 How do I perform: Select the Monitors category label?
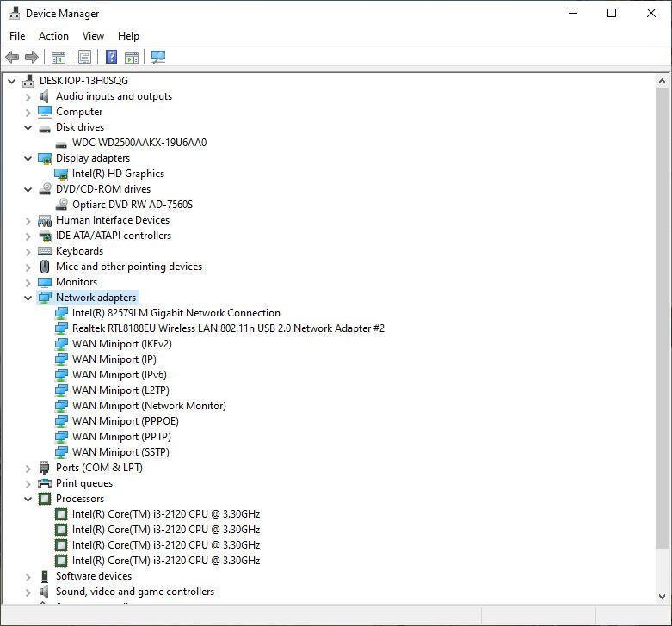tap(77, 282)
